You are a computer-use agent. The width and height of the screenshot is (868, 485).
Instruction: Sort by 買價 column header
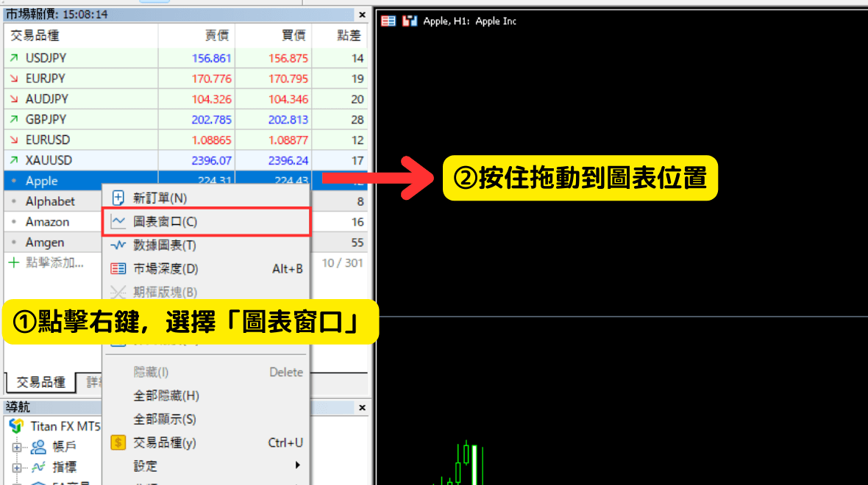(x=274, y=36)
